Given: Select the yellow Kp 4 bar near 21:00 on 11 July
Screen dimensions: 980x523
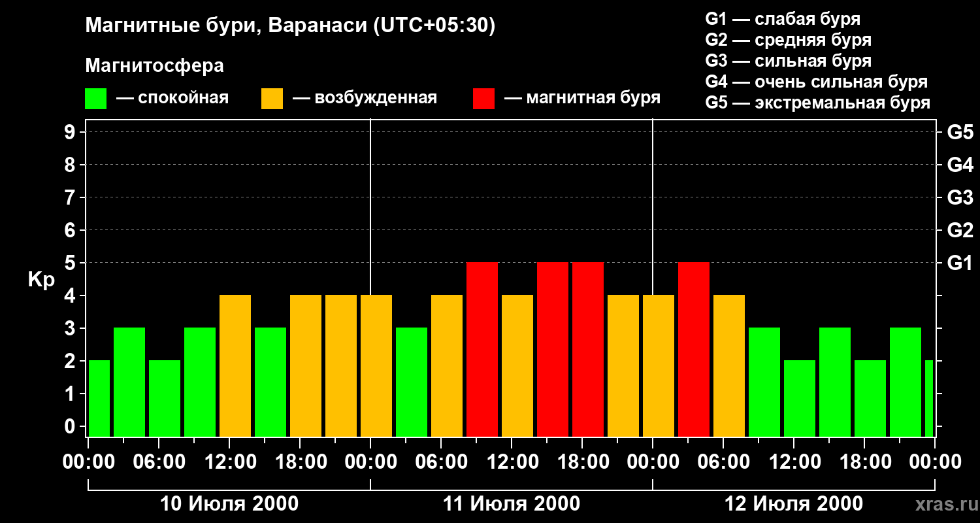Looking at the screenshot, I should pos(623,365).
